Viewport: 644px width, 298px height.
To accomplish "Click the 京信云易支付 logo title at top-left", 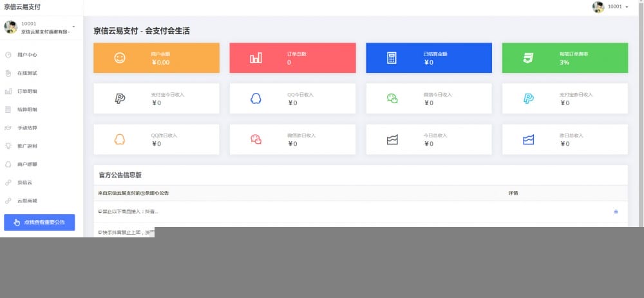I will [x=22, y=7].
